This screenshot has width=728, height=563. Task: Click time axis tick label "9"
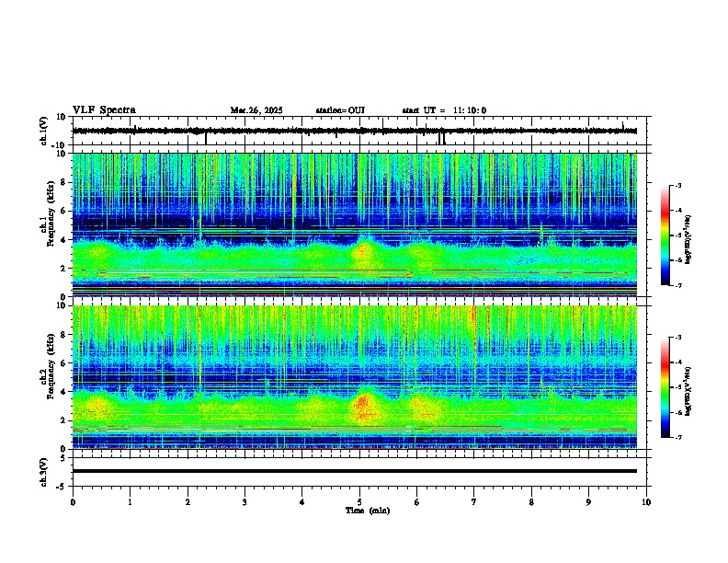(588, 502)
